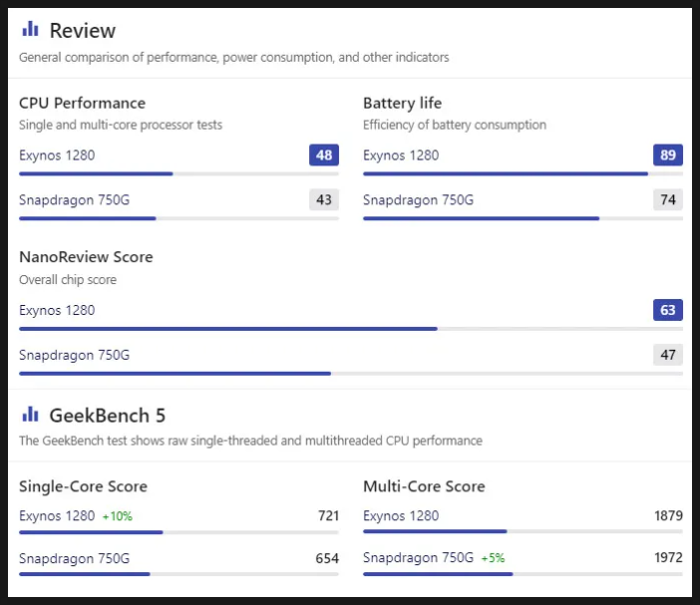The image size is (700, 605).
Task: Click the Battery life score badge 89
Action: 668,154
